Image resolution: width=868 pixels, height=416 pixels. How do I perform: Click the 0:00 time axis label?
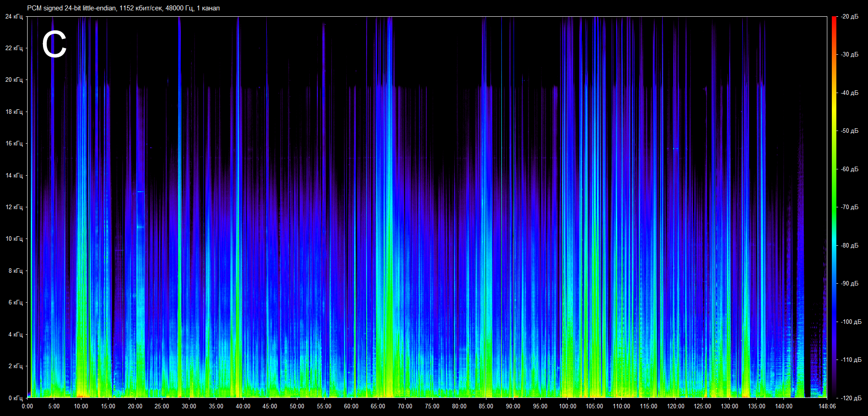coord(27,406)
